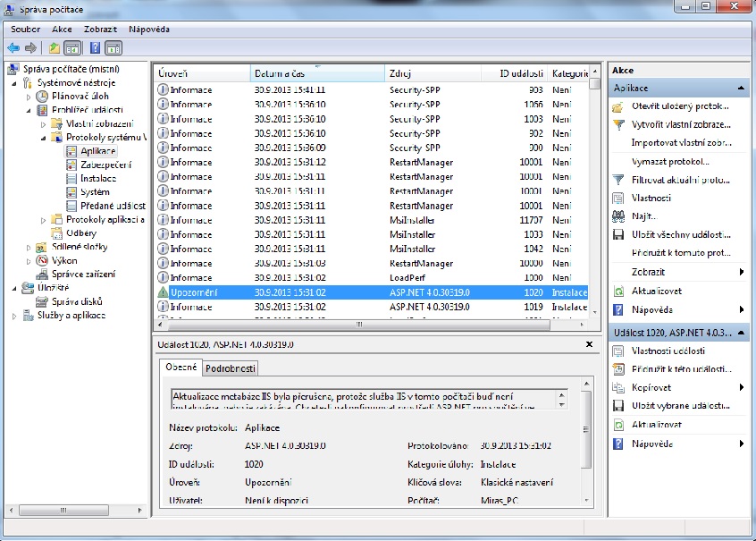Viewport: 756px width, 541px height.
Task: Collapse the 'Aplikace' actions section header
Action: 741,89
